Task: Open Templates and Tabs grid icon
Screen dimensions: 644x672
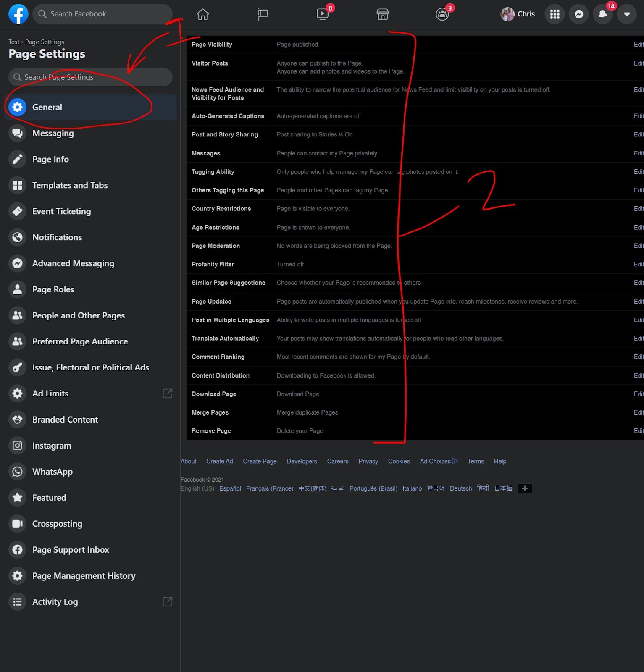Action: [x=17, y=185]
